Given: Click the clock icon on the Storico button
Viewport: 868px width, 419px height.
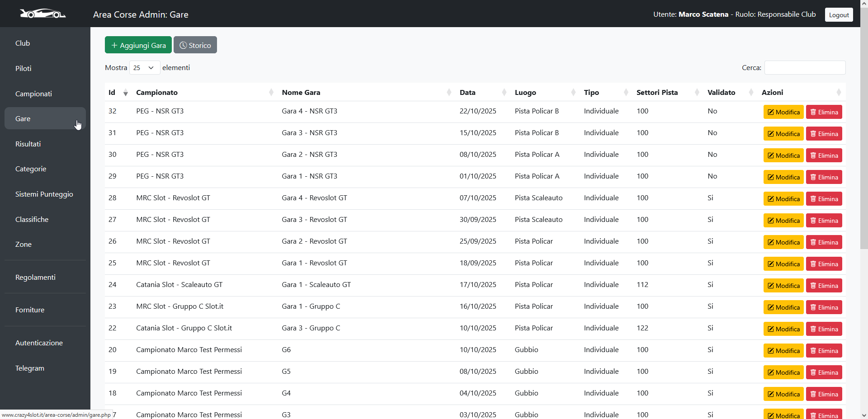Looking at the screenshot, I should pos(184,45).
